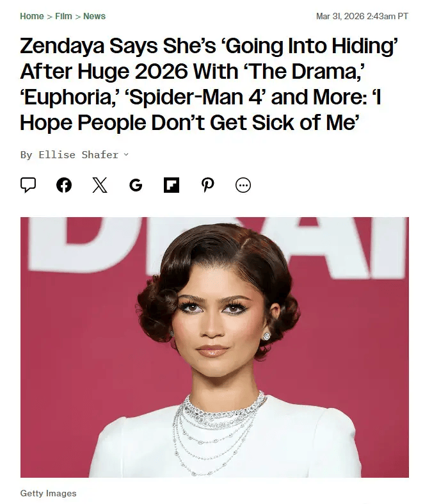
Task: Pin the article on Pinterest
Action: [207, 186]
